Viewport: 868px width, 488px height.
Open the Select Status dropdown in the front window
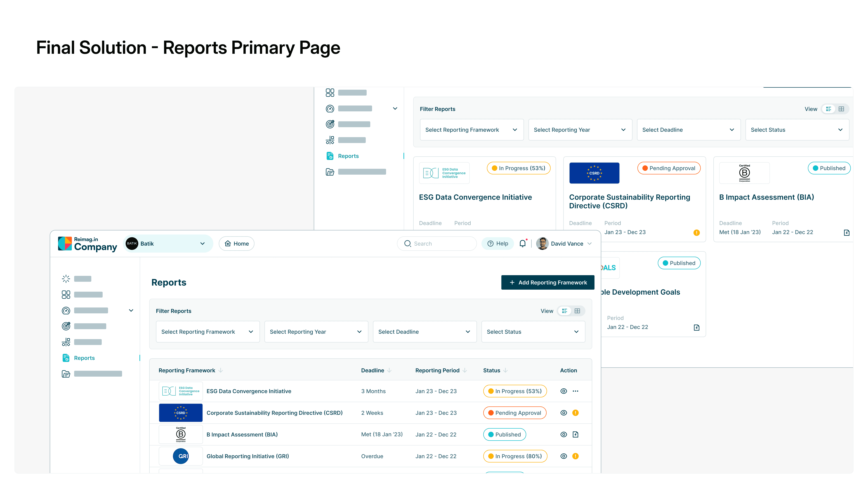click(533, 332)
